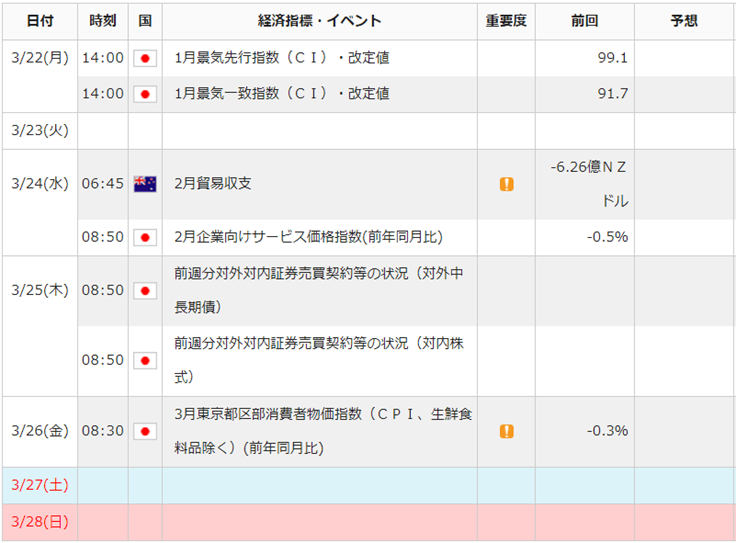Click time 08:50 in 企業向けサービス価格指数 row
Screen dimensions: 736x543
103,237
